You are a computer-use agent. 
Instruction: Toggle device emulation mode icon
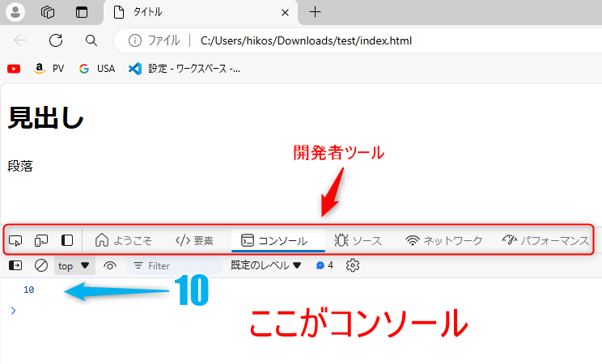[x=41, y=240]
